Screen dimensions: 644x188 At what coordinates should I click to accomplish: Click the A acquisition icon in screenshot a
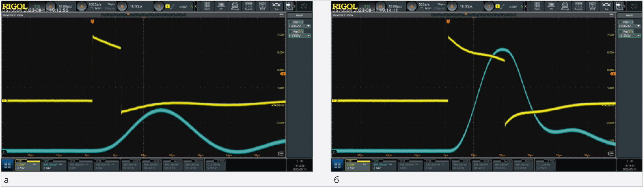pyautogui.click(x=81, y=6)
